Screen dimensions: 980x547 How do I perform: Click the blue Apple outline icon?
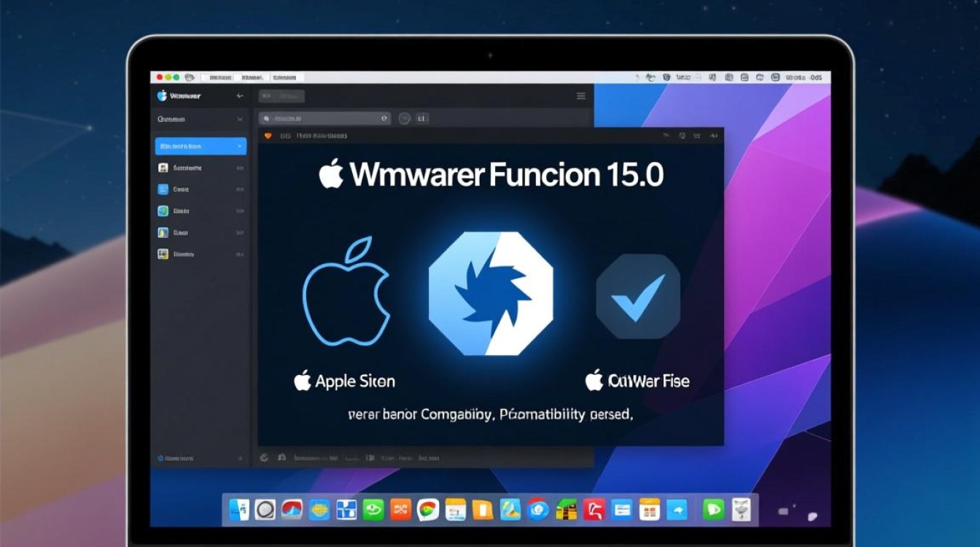click(346, 292)
